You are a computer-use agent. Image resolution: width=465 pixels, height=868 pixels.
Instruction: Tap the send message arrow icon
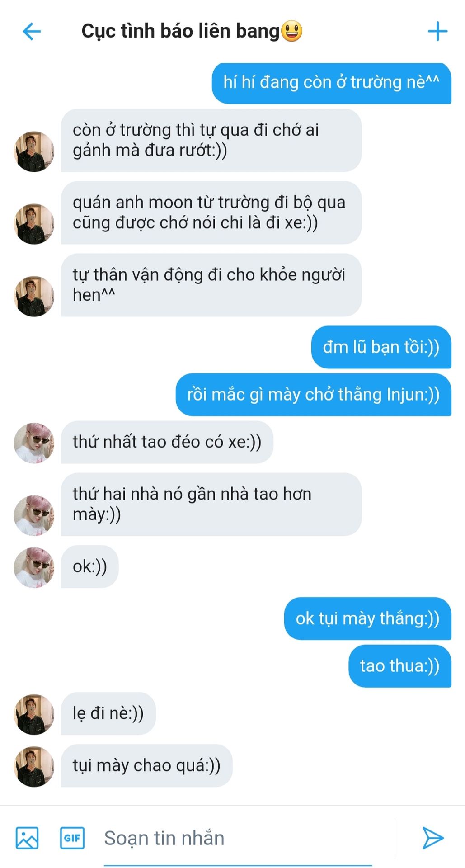(x=432, y=838)
